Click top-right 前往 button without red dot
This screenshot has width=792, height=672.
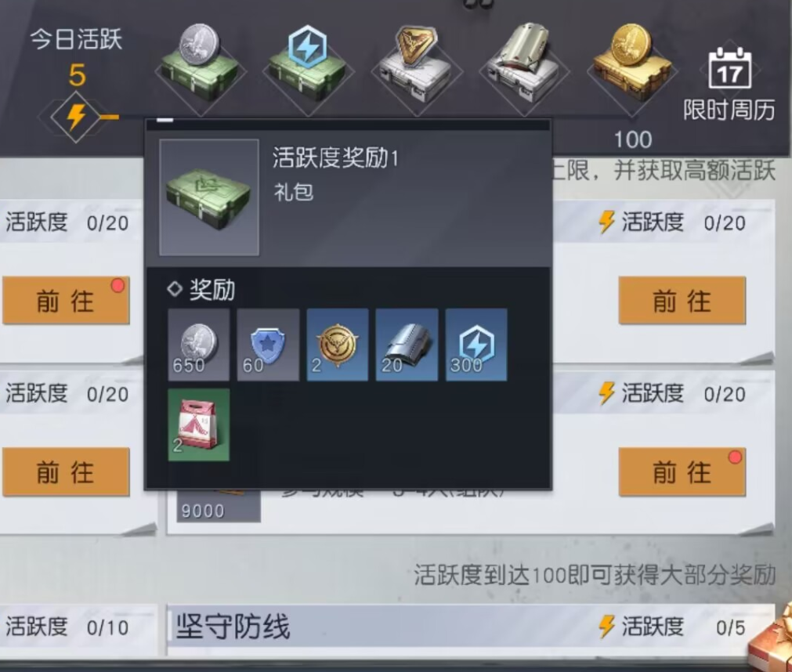(x=682, y=301)
